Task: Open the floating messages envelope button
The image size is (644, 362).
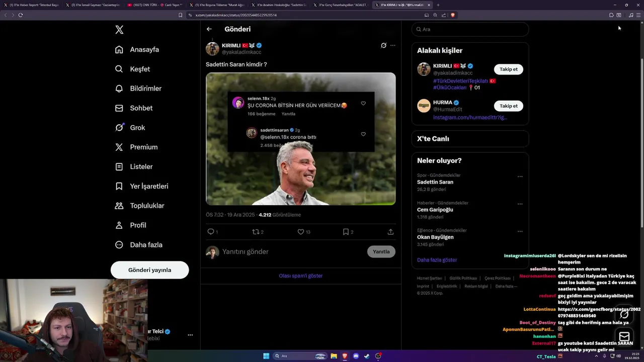Action: point(624,337)
